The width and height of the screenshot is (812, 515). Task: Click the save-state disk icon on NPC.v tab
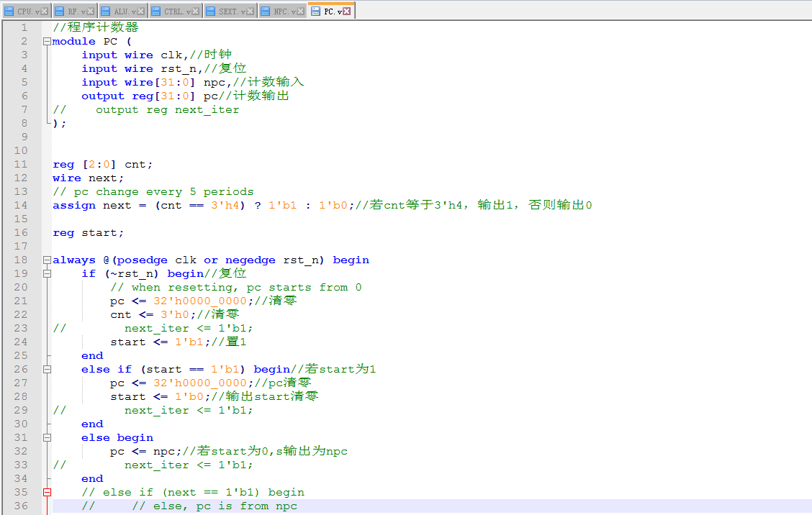coord(265,12)
